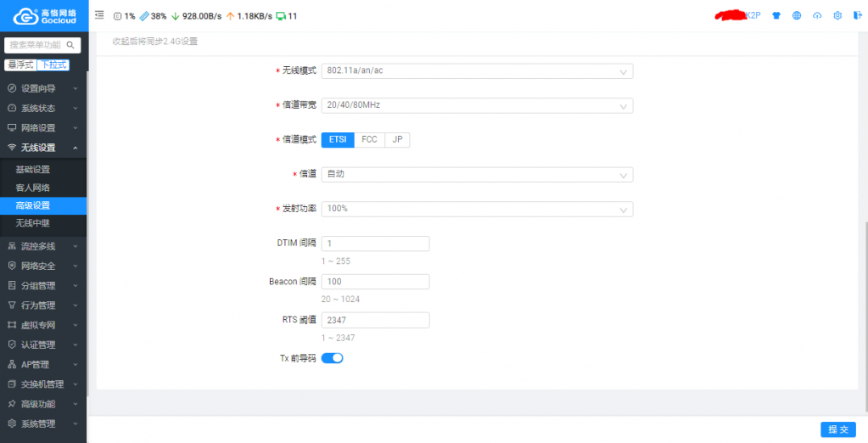Open 无线中继 in the sidebar
868x443 pixels.
point(33,223)
